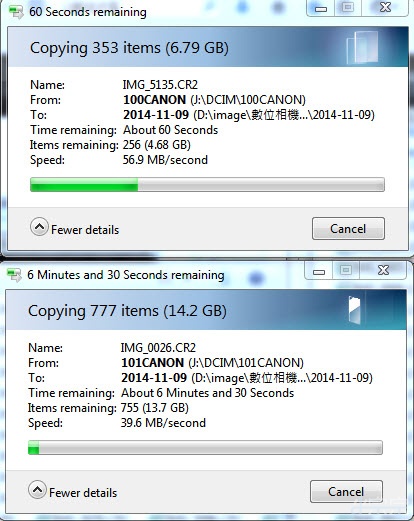Open the 101CANON source folder link
The width and height of the screenshot is (414, 521).
(x=152, y=363)
